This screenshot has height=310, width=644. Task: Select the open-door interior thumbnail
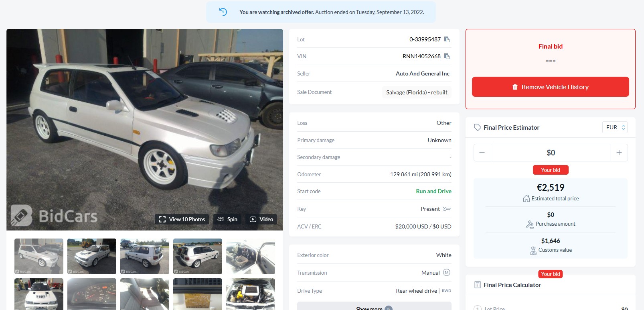click(251, 256)
